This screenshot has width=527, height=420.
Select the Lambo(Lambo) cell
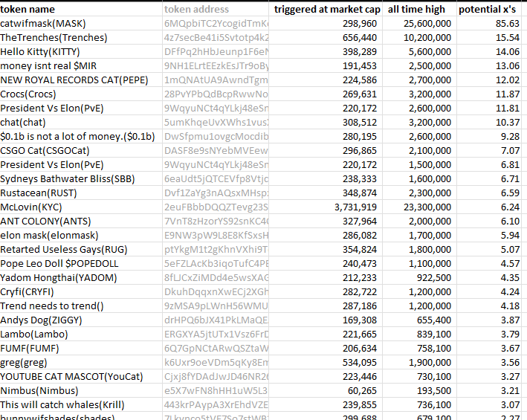pyautogui.click(x=81, y=334)
